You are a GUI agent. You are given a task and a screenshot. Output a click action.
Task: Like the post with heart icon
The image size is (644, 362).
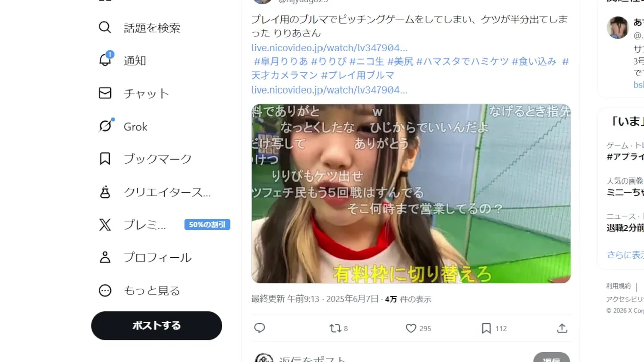(411, 328)
